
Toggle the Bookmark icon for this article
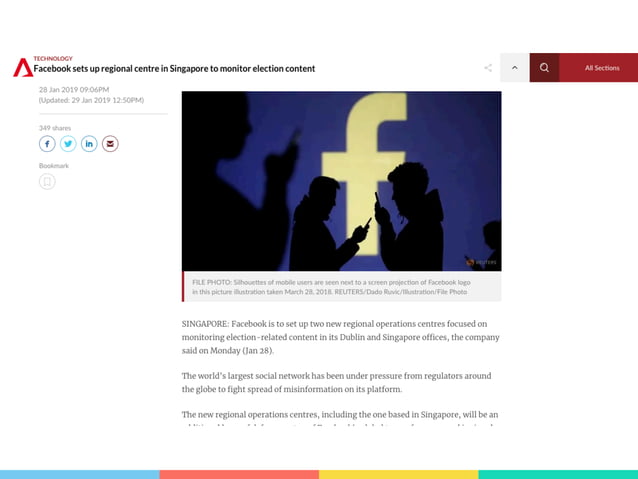tap(47, 182)
